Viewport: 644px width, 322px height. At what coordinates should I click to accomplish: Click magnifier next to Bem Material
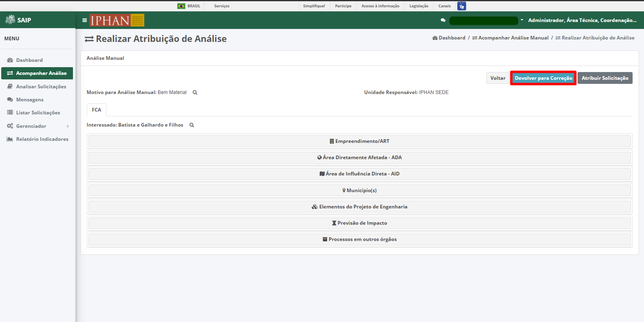(195, 92)
